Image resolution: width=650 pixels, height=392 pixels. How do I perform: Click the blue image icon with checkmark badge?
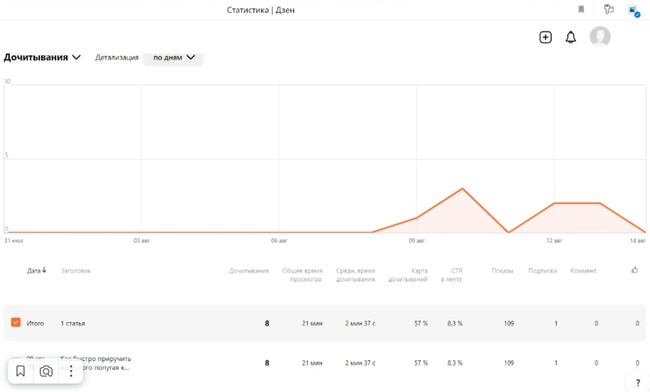(x=634, y=10)
